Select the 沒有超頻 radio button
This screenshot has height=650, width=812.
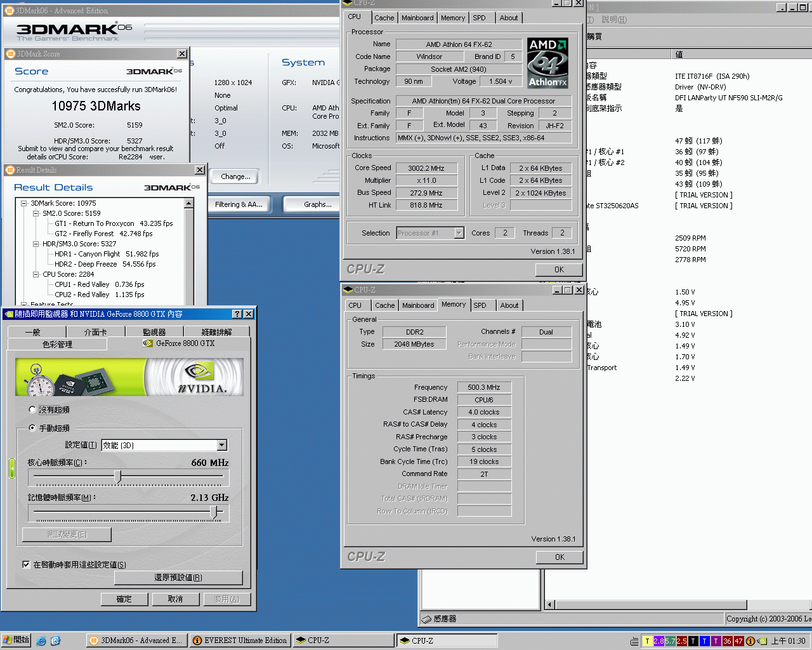pyautogui.click(x=32, y=409)
